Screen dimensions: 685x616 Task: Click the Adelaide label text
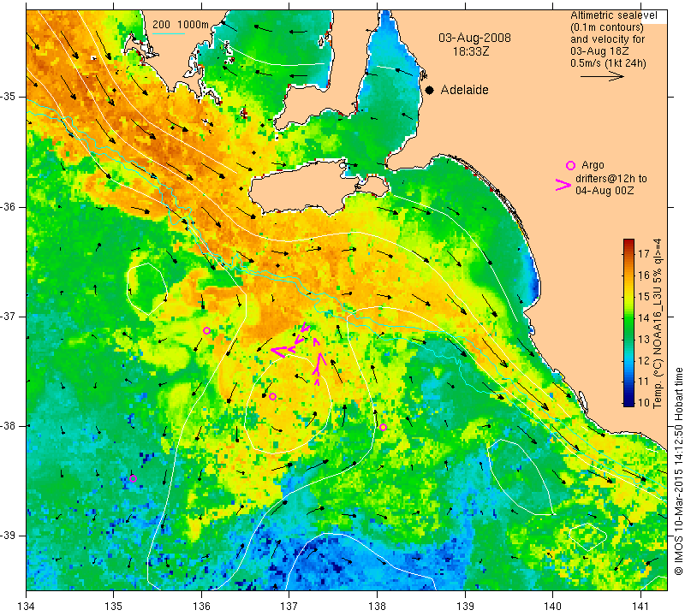point(464,90)
